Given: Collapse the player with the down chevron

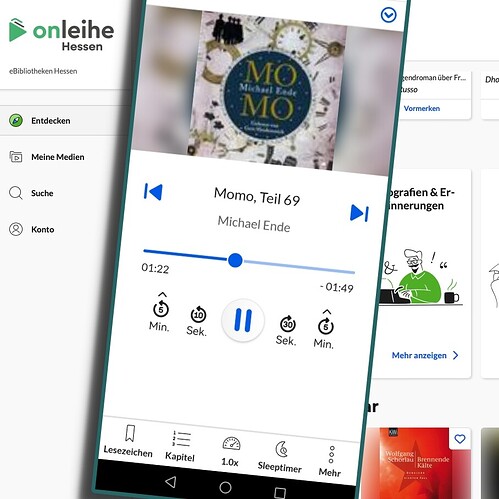Looking at the screenshot, I should pyautogui.click(x=389, y=15).
